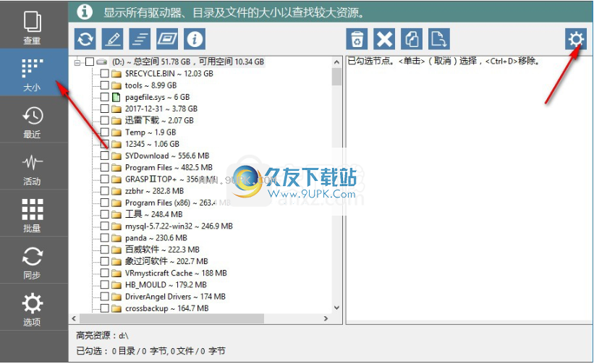Select the 12345 ~ 1.06 GB row
Viewport: 594px width, 364px height.
tap(152, 144)
